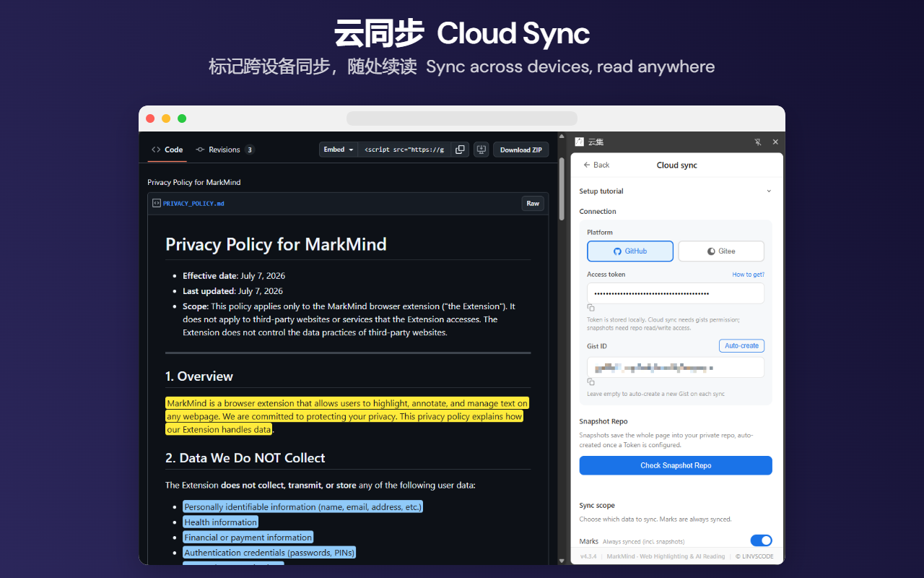The width and height of the screenshot is (924, 578).
Task: Click highlight 'Authentication credentials (passwords, PINs)'
Action: tap(269, 552)
